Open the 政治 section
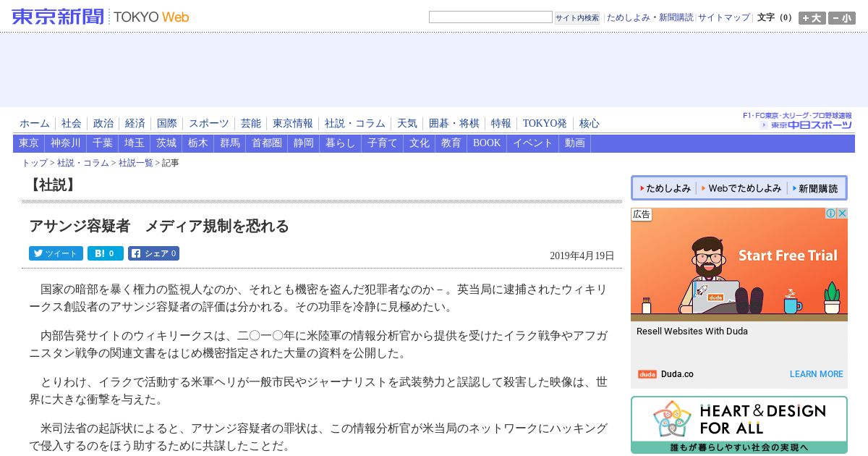This screenshot has width=868, height=456. 103,124
